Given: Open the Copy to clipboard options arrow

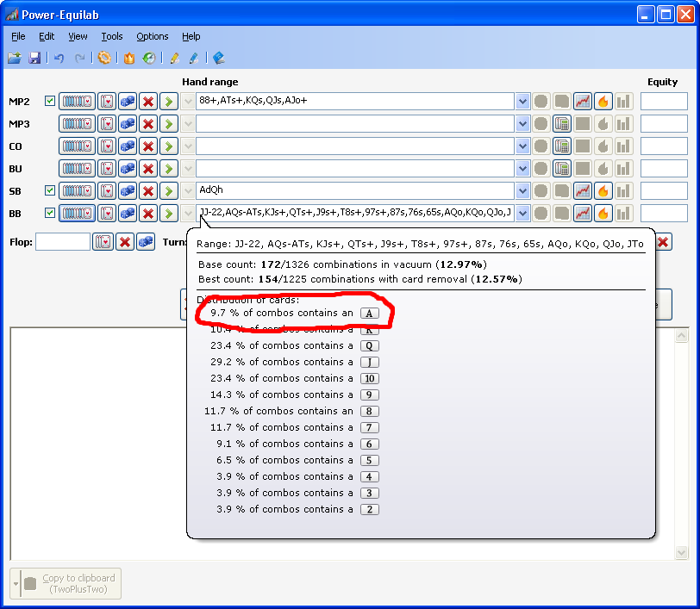Looking at the screenshot, I should (16, 583).
